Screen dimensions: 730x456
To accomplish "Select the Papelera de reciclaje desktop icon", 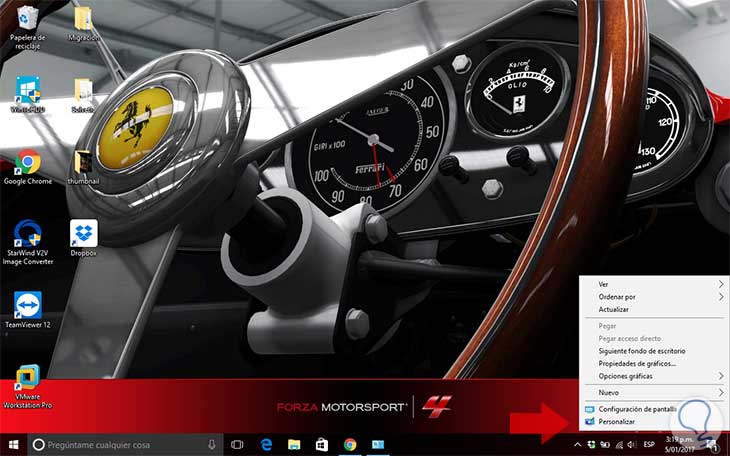I will [27, 27].
